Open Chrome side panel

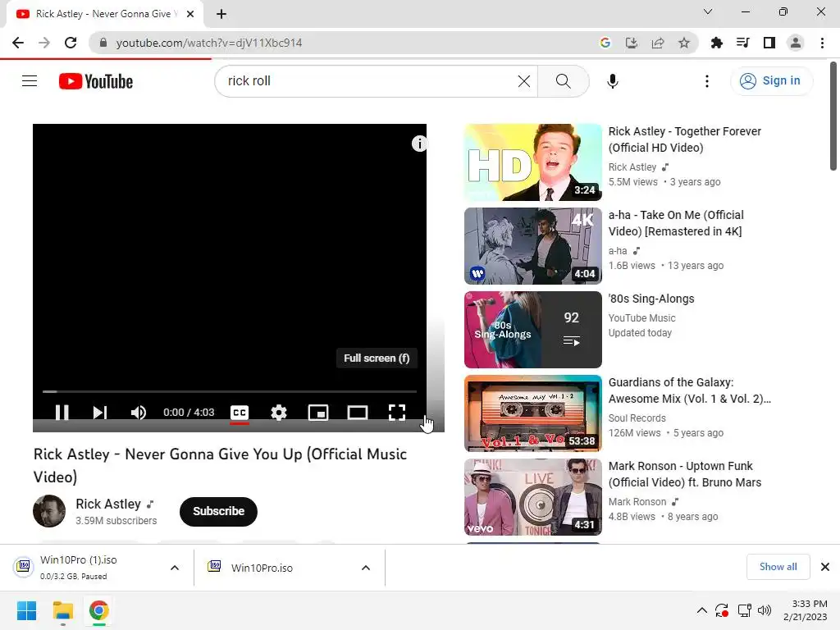tap(769, 43)
